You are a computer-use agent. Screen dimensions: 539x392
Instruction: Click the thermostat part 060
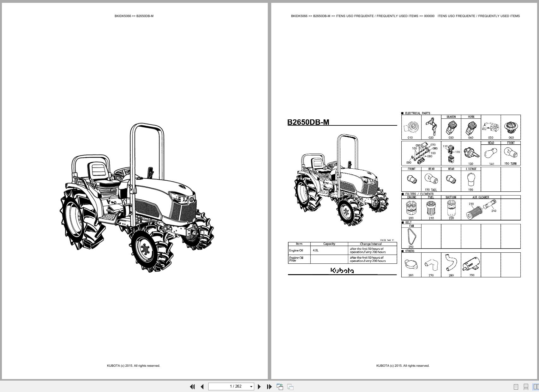pos(511,127)
